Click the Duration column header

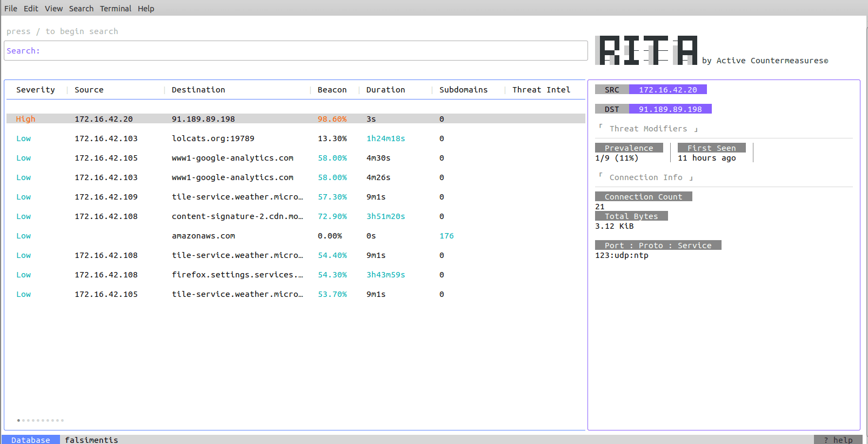coord(386,90)
